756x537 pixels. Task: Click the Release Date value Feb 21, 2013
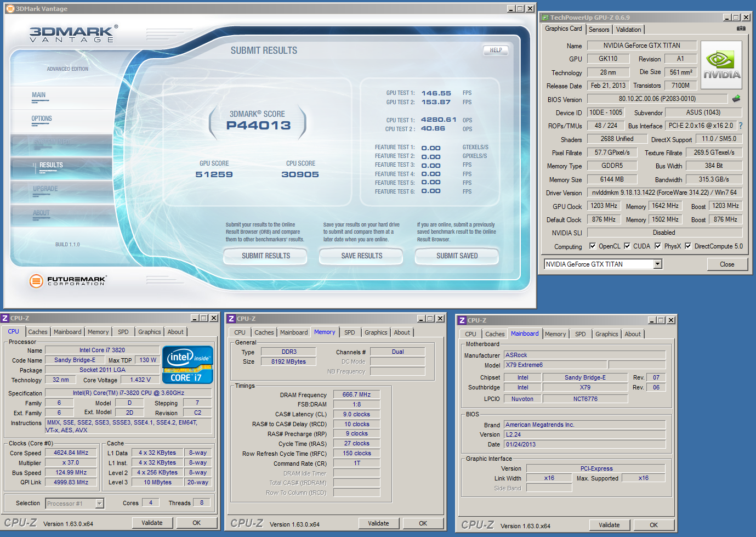[608, 86]
